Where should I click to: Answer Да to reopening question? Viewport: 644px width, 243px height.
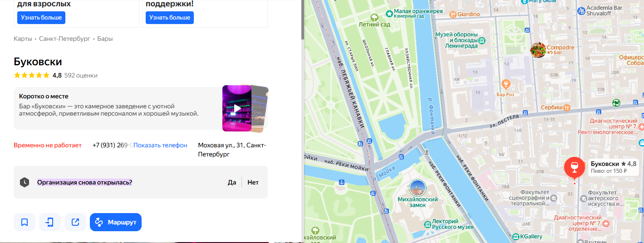(x=232, y=182)
